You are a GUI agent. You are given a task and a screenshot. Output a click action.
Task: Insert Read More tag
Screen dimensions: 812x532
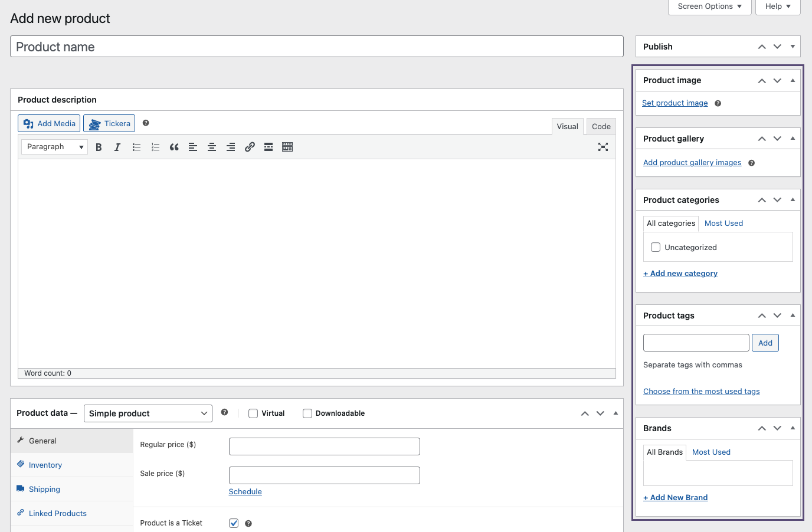(x=269, y=147)
